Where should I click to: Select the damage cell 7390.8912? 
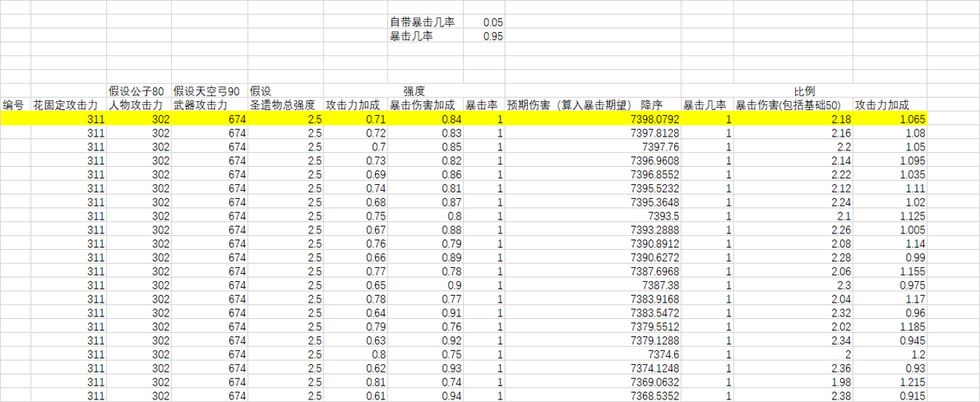593,243
